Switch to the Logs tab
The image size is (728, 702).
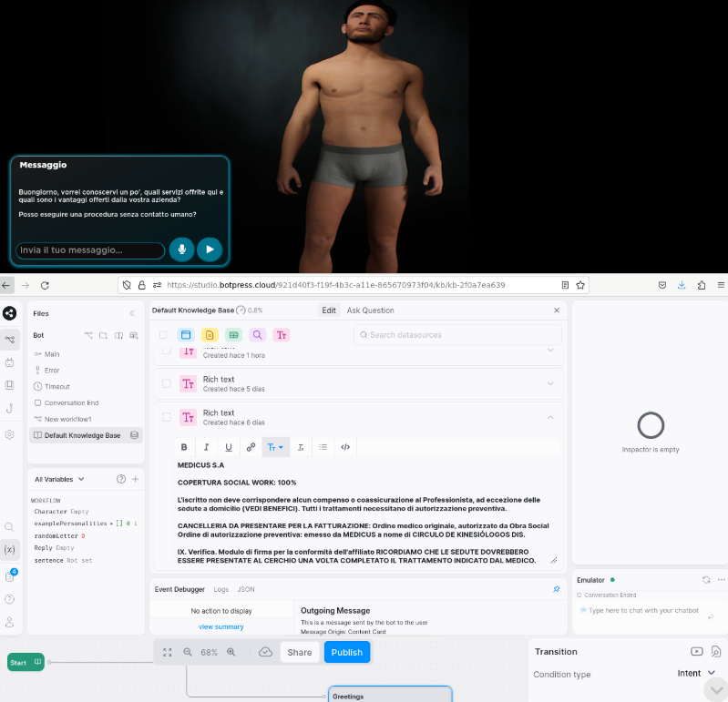[x=221, y=589]
